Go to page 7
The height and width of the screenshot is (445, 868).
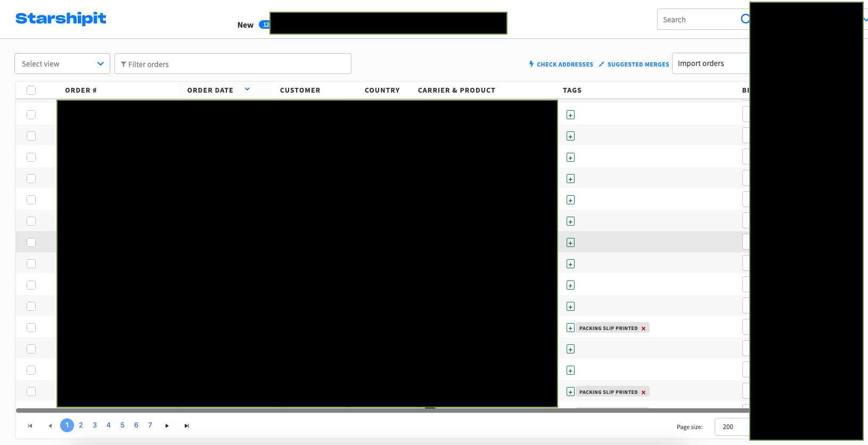[150, 425]
